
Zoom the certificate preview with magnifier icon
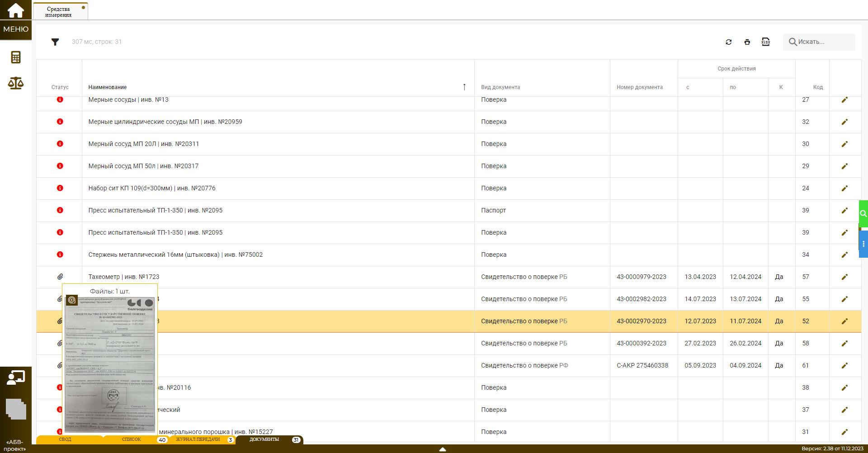click(x=72, y=300)
